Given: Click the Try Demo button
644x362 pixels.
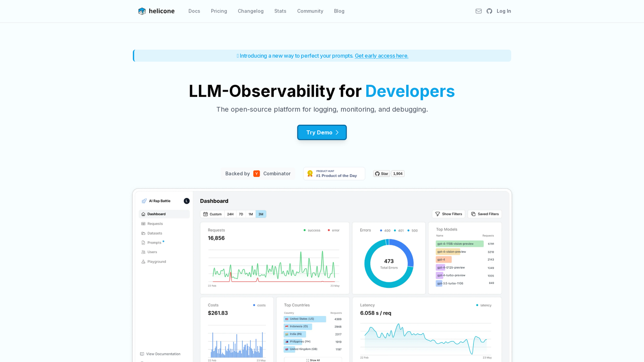Looking at the screenshot, I should (322, 132).
